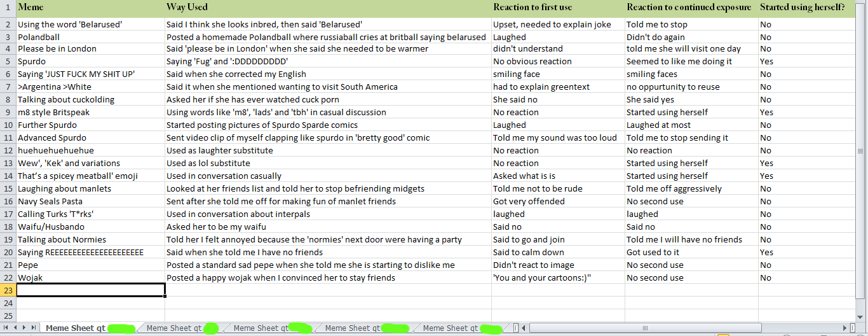The height and width of the screenshot is (336, 868).
Task: Click 'Upset, needed to explain joke' cell
Action: 558,24
